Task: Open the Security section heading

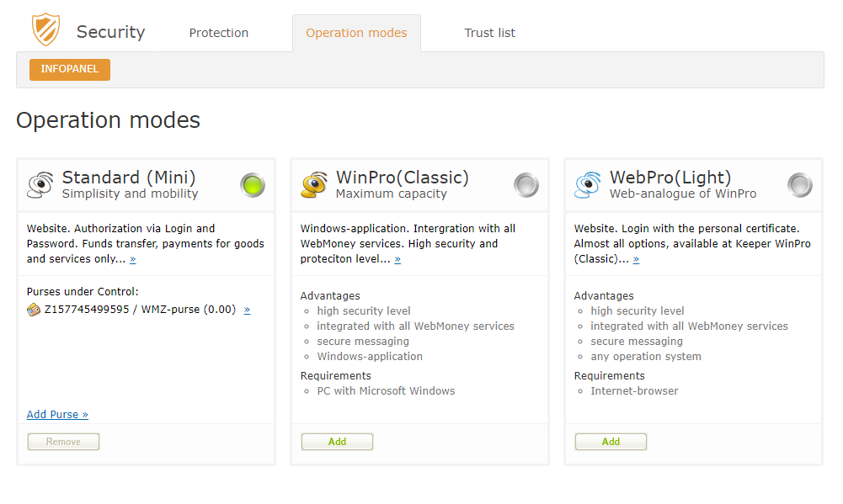Action: tap(111, 32)
